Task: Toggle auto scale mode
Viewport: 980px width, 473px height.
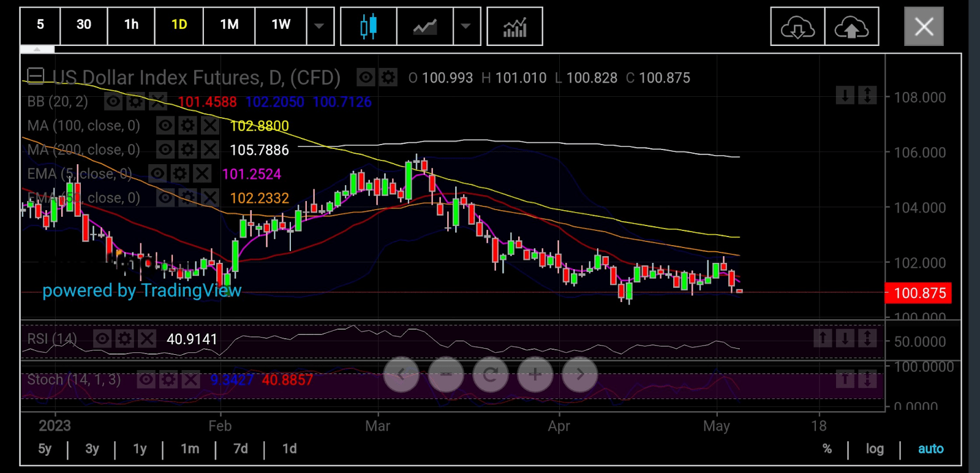Action: (x=930, y=448)
